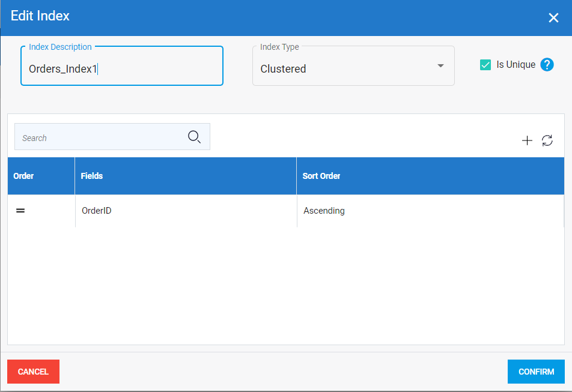Open the Is Unique help question mark
Viewport: 572px width, 392px height.
pos(547,65)
